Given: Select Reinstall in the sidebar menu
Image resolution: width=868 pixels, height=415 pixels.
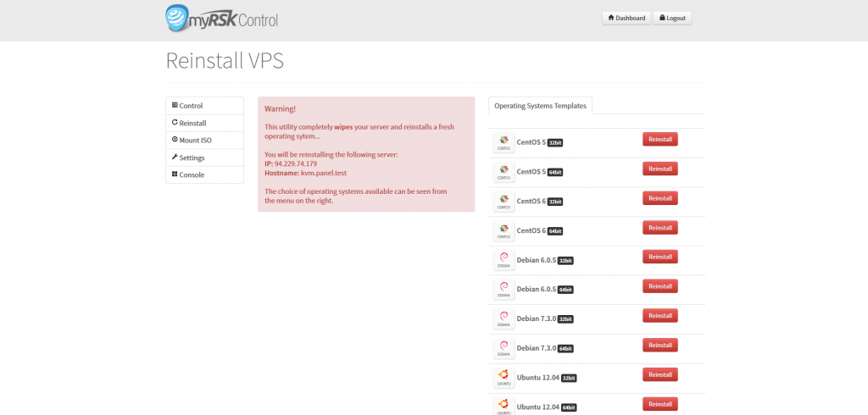Looking at the screenshot, I should tap(204, 123).
